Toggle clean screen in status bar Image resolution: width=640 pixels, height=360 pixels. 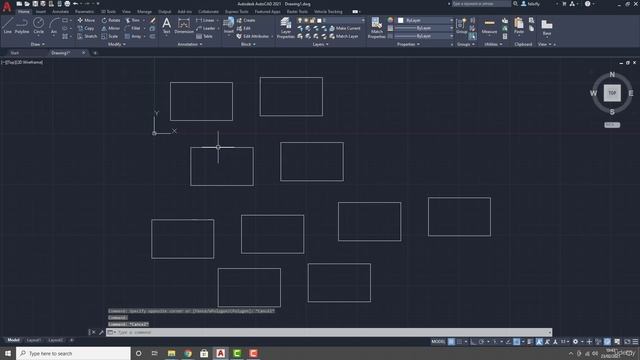tap(627, 342)
